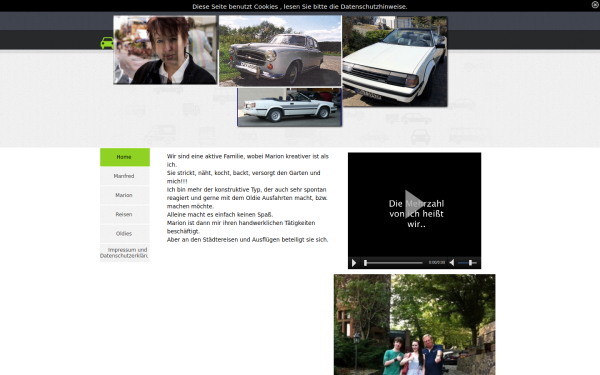Select the Oldies menu entry
The image size is (600, 375).
(125, 233)
